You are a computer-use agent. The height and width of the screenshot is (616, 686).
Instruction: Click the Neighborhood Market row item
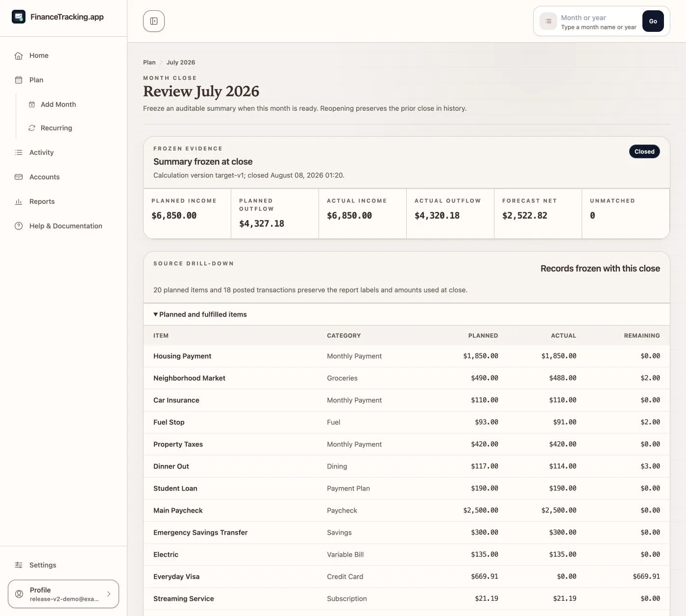[x=189, y=378]
